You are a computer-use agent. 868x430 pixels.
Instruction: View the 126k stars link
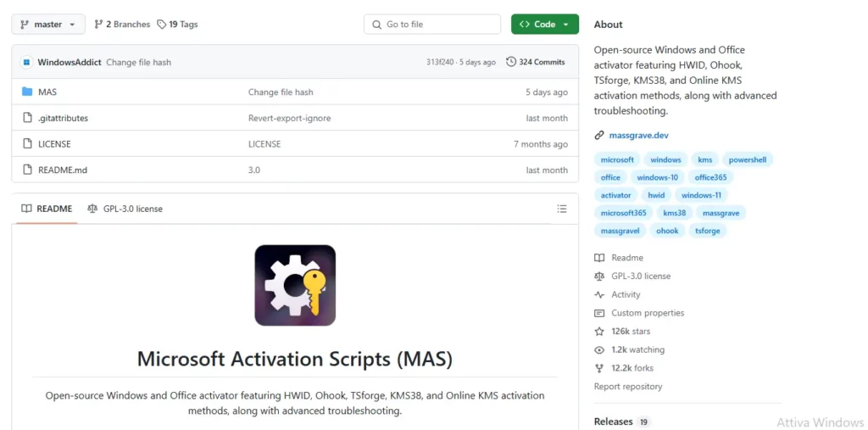point(631,332)
